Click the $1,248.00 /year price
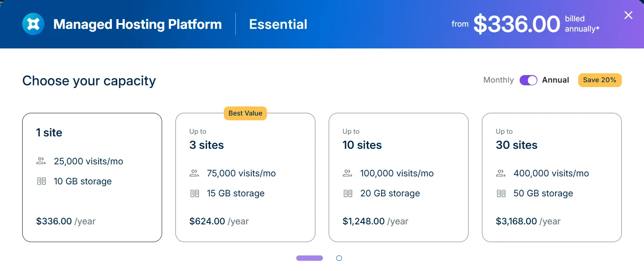Viewport: 644px width, 271px height. coord(375,221)
